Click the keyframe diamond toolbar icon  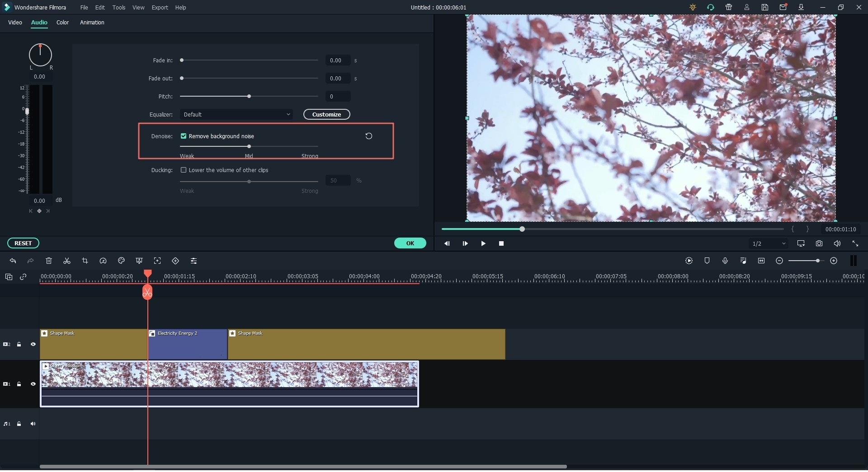coord(175,262)
